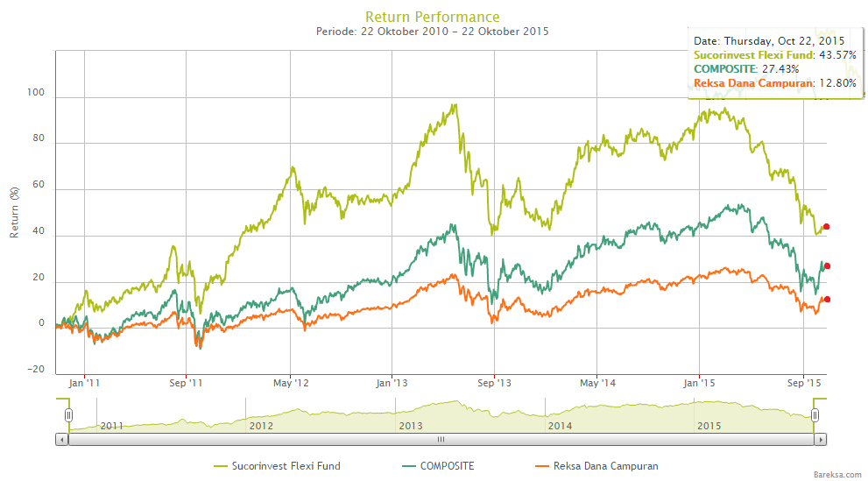This screenshot has height=481, width=868.
Task: Click the scrollbar right arrow button
Action: pyautogui.click(x=821, y=440)
